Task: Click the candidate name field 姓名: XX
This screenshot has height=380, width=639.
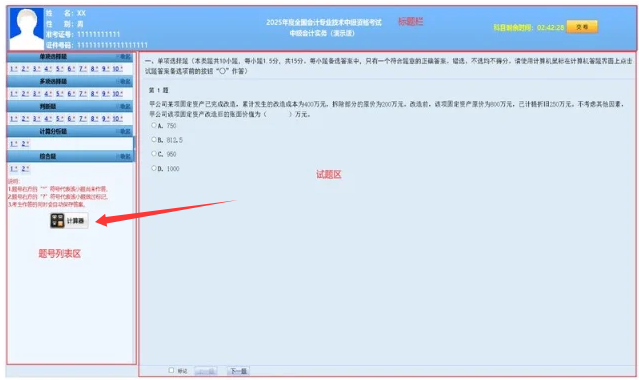Action: pos(66,13)
